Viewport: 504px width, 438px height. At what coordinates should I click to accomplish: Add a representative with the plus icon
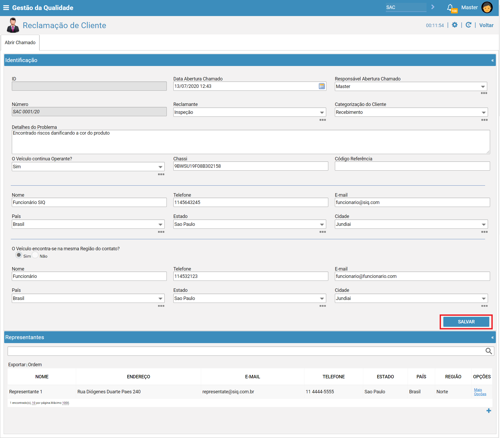coord(489,411)
